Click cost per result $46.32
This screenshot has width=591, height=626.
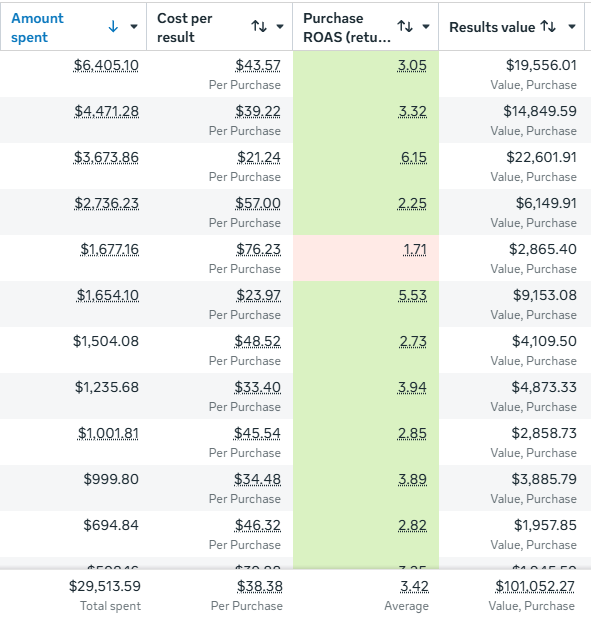[258, 525]
